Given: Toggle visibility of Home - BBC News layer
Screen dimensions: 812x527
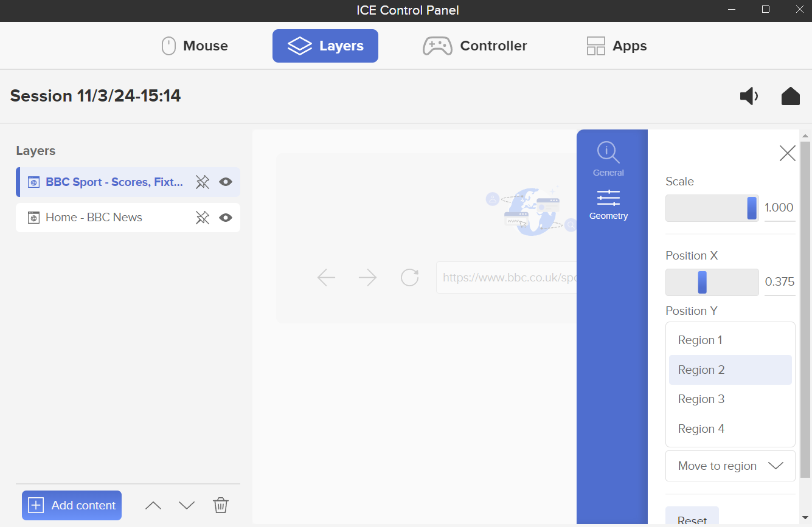Looking at the screenshot, I should click(x=226, y=218).
